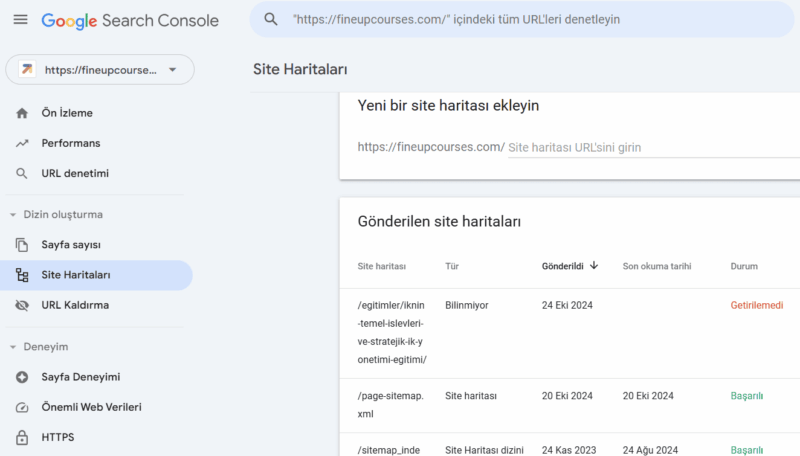Click the 24 Eki 2024 submitted date
The image size is (800, 456).
[567, 306]
